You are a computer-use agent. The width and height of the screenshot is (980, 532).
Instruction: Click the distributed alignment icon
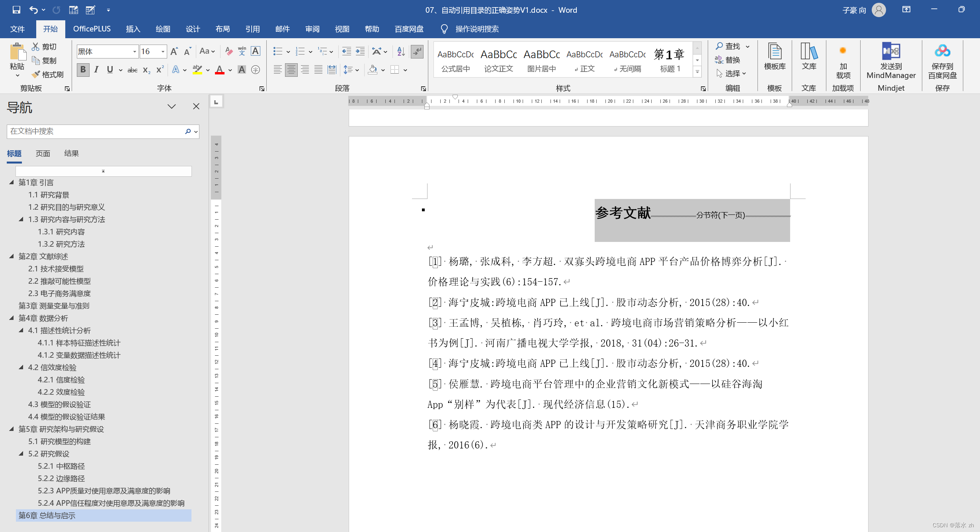pyautogui.click(x=332, y=70)
